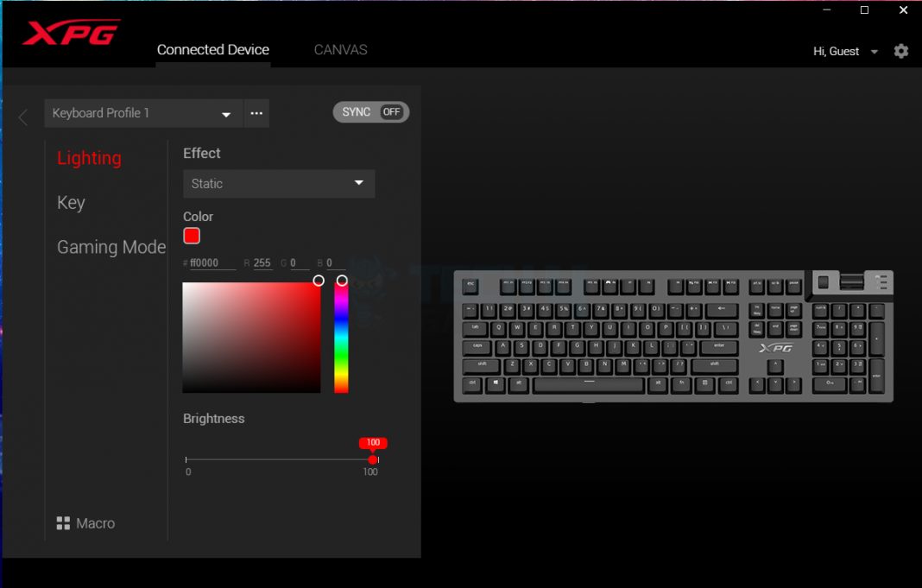The height and width of the screenshot is (588, 922).
Task: Click the keyboard preview image
Action: (673, 337)
